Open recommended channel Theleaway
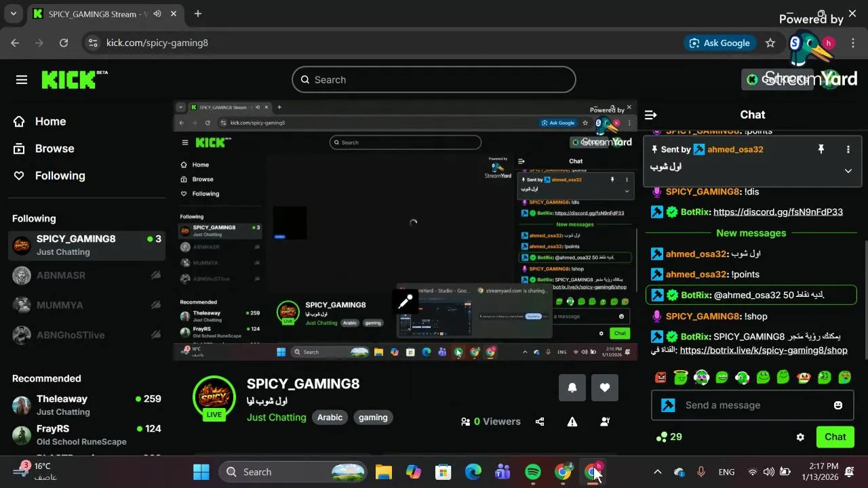This screenshot has height=488, width=868. click(87, 405)
